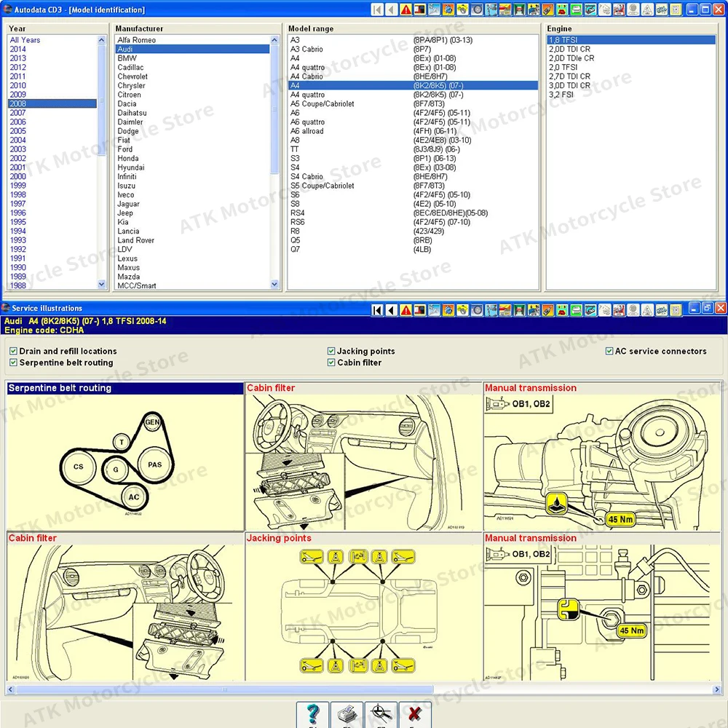
Task: Click the road warning triangle icon in the Model identification toolbar
Action: tap(646, 9)
